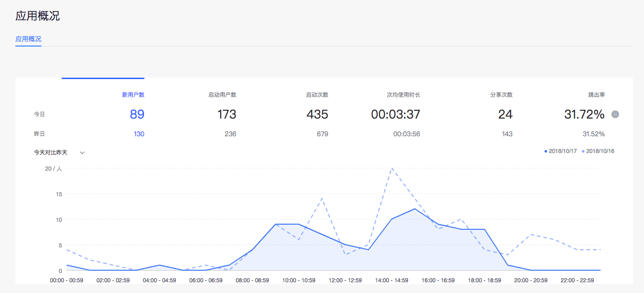The height and width of the screenshot is (293, 644).
Task: Select the 启动次数 metric header
Action: [x=317, y=95]
